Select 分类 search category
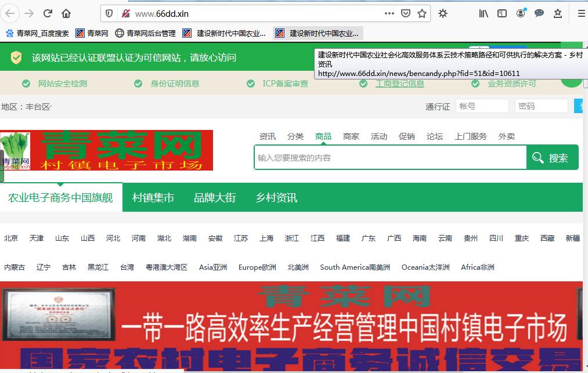The image size is (588, 373). point(295,136)
